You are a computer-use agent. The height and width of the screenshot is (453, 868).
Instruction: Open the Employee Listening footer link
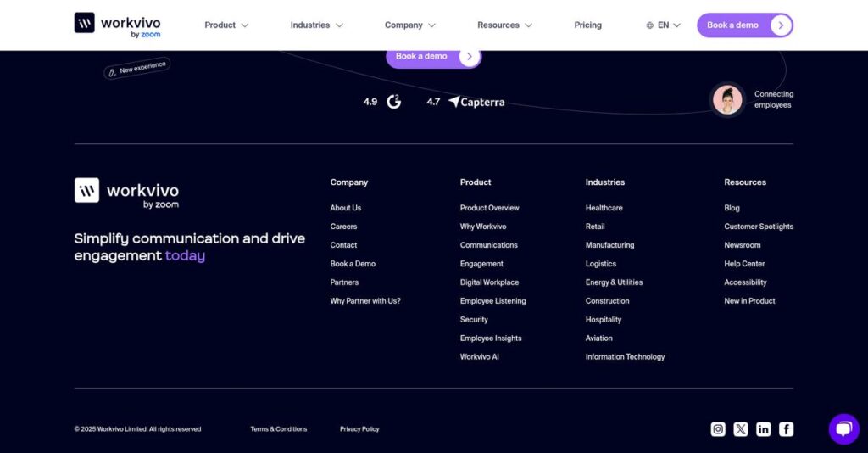pos(492,300)
